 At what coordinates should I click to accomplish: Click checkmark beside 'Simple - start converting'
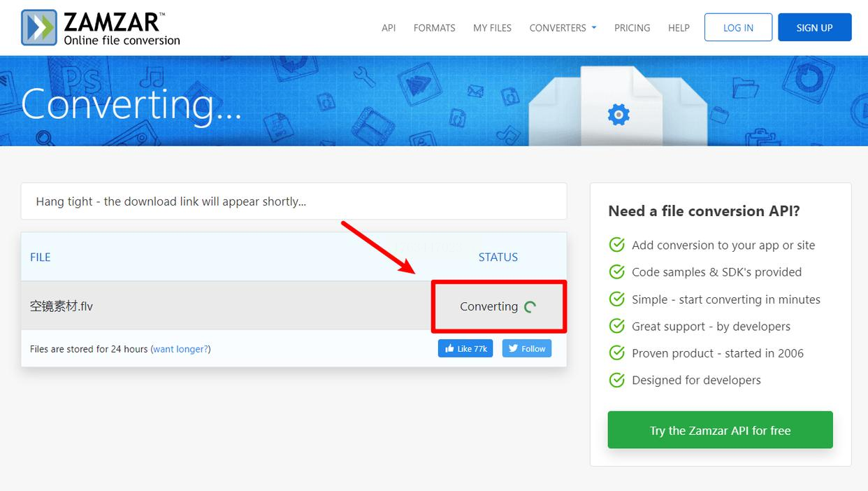click(x=616, y=299)
